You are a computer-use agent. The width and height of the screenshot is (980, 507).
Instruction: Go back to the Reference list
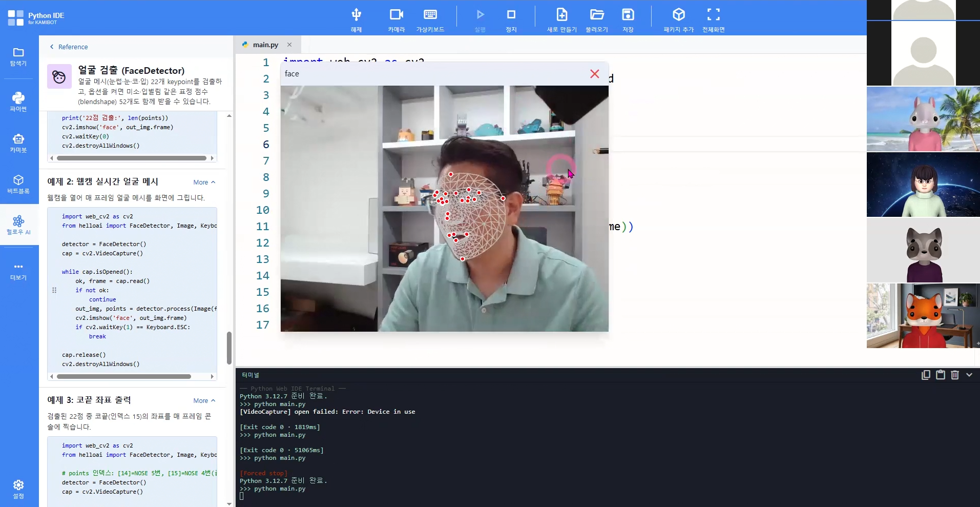click(69, 47)
